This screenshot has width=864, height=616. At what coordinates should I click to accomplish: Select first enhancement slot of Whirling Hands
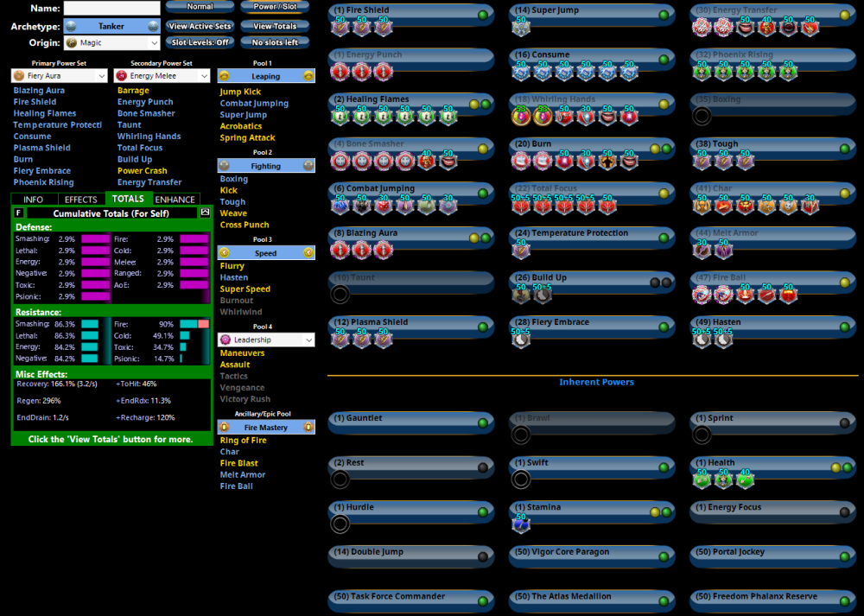521,117
